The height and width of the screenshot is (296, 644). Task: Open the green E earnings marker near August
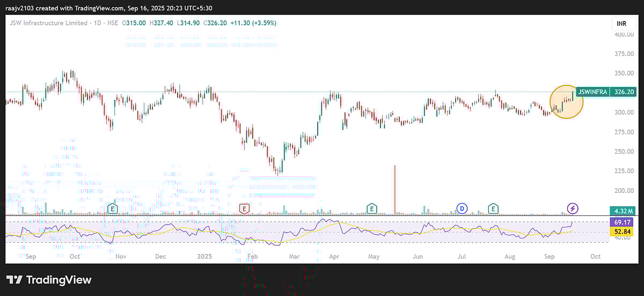(x=493, y=208)
